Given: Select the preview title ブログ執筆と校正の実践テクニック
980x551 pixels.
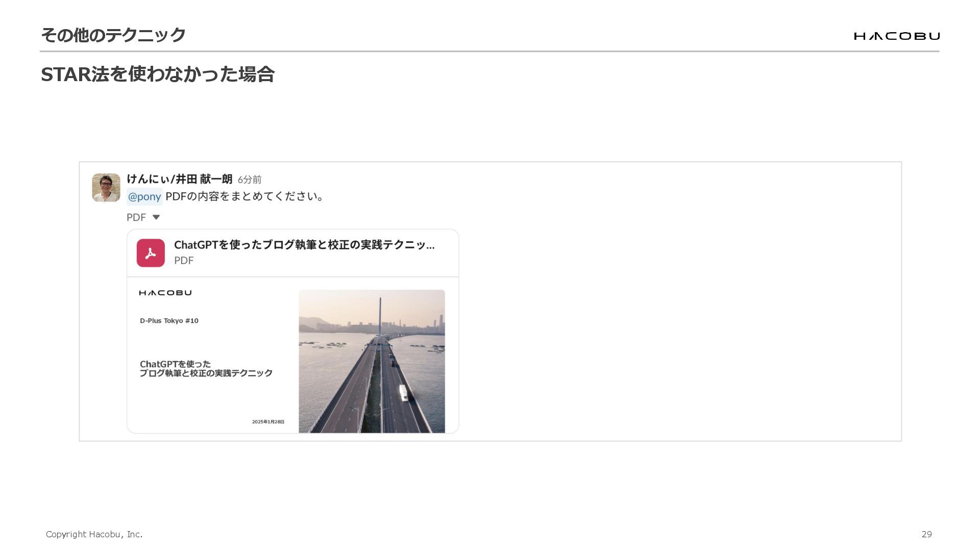Looking at the screenshot, I should [206, 373].
